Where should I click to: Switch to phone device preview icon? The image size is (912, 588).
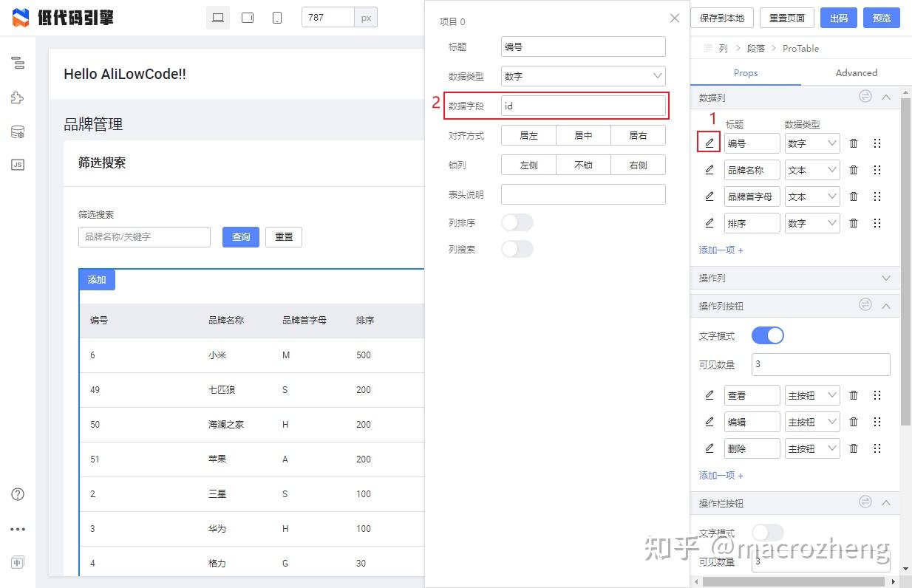point(277,18)
